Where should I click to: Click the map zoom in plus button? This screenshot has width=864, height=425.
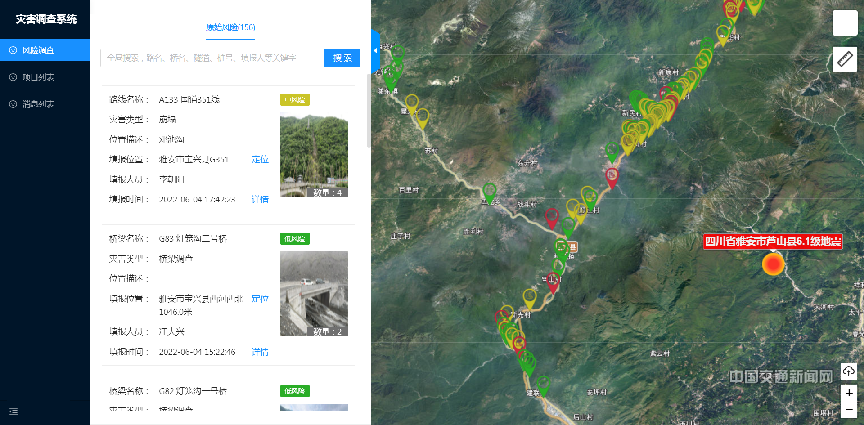pyautogui.click(x=849, y=393)
